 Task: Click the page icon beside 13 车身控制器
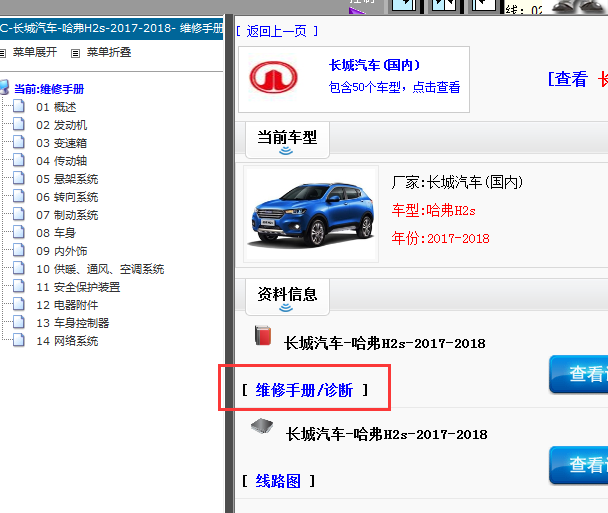tap(19, 322)
